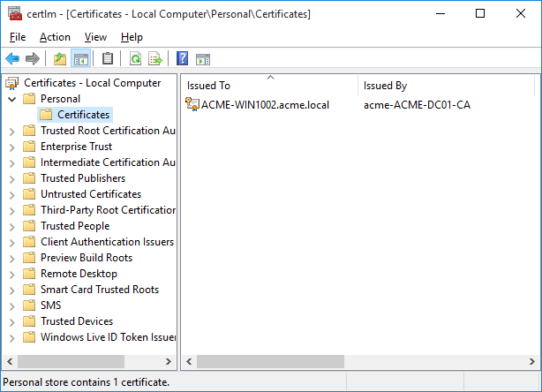The image size is (542, 392).
Task: Click the Forward arrow toolbar icon
Action: pos(33,59)
